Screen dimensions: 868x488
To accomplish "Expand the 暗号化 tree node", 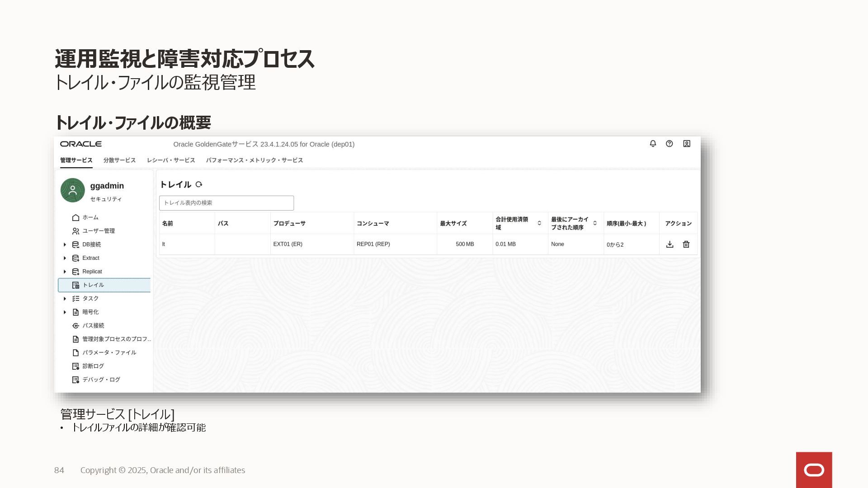I will (x=65, y=312).
